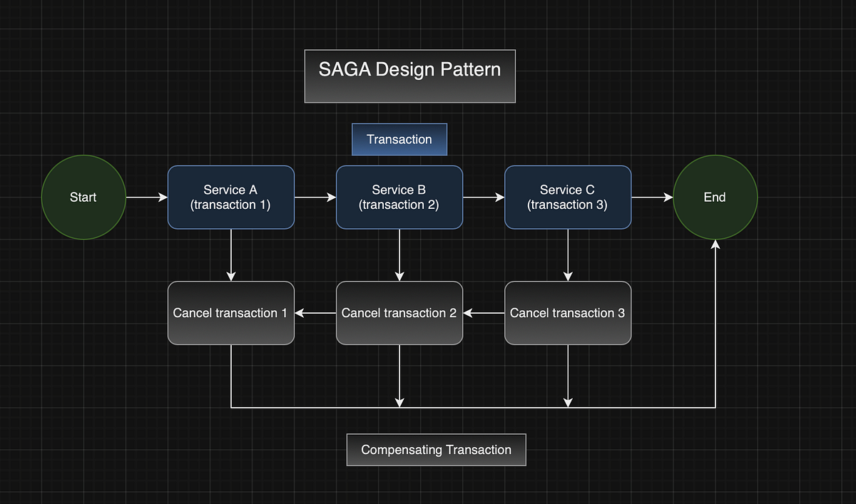
Task: Click the Service B (transaction 2) box
Action: coord(399,197)
